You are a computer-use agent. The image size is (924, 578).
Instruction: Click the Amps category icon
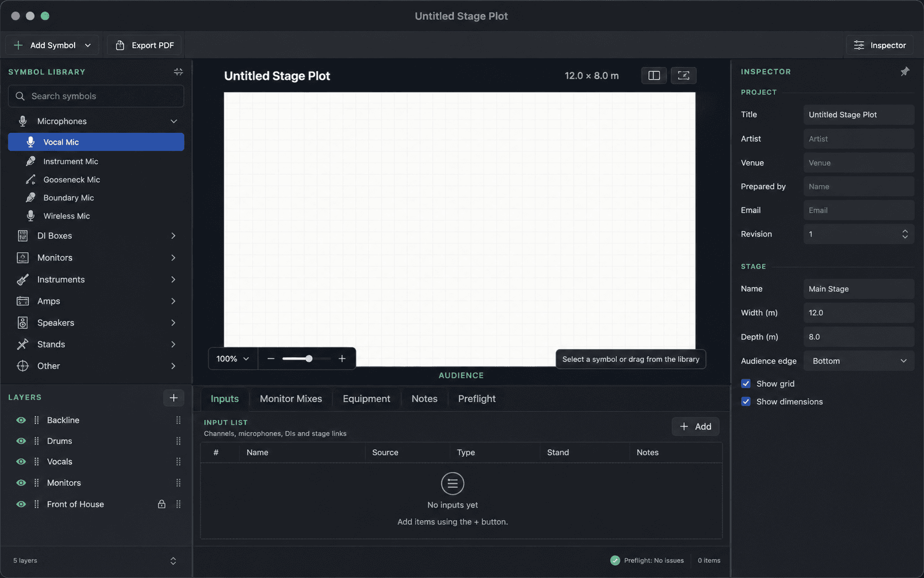click(x=23, y=301)
